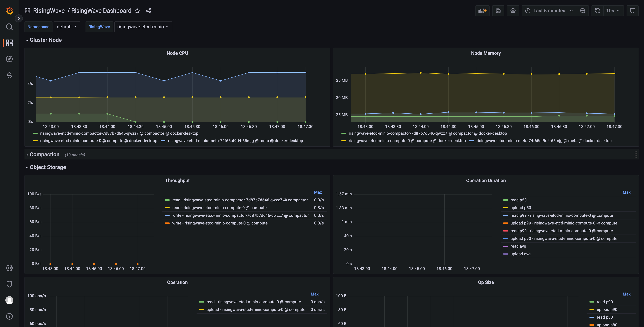Star the RisingWave Dashboard

(x=137, y=11)
